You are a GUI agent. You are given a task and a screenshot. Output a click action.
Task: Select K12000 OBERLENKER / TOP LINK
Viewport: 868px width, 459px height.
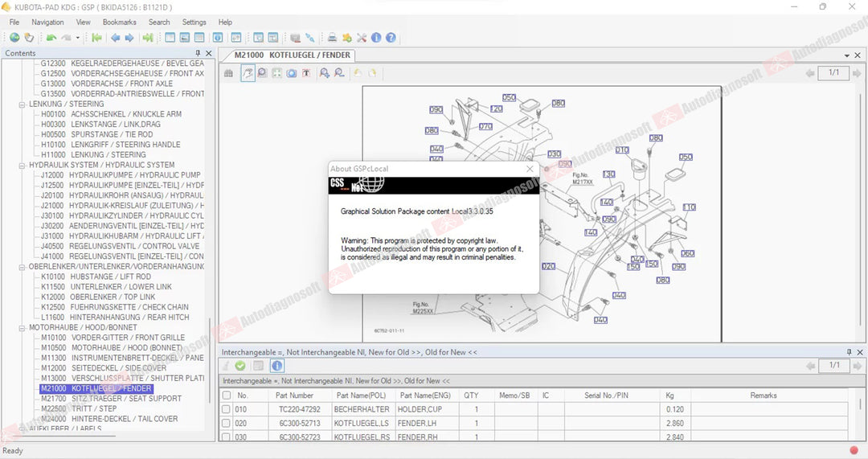coord(98,297)
